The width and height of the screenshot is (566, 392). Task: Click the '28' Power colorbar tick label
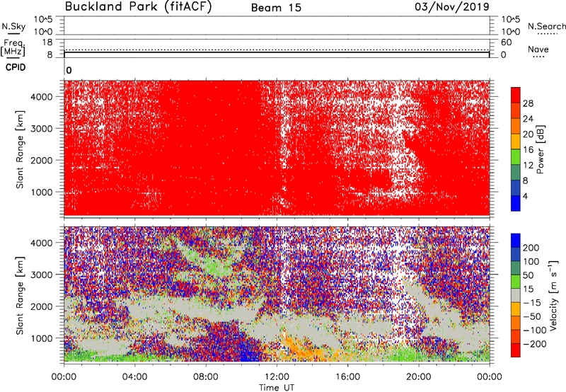click(x=528, y=103)
